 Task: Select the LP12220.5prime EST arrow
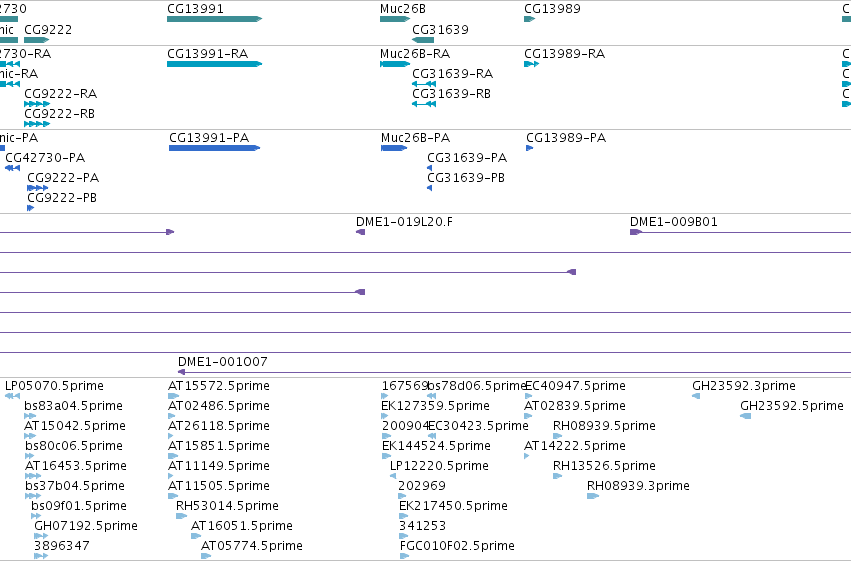click(x=393, y=476)
